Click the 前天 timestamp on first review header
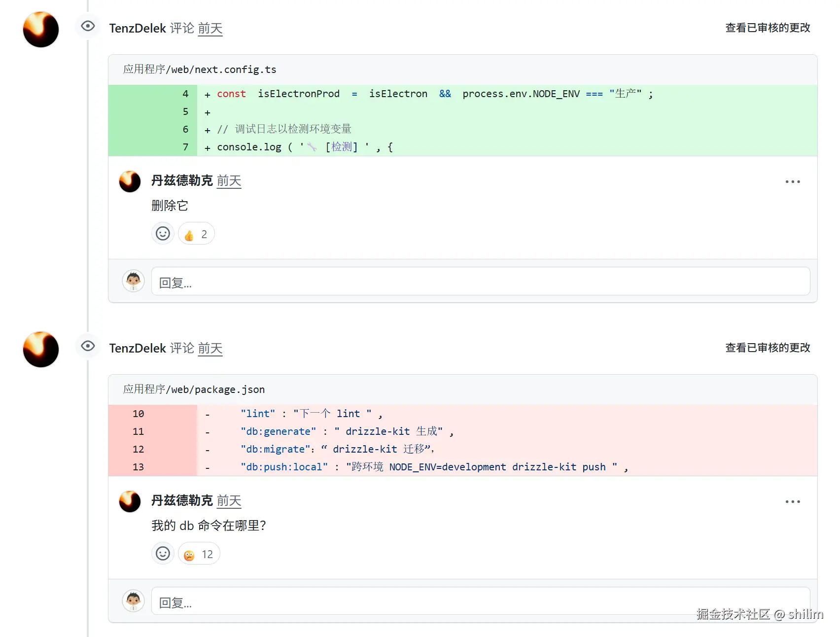840x637 pixels. pos(210,29)
